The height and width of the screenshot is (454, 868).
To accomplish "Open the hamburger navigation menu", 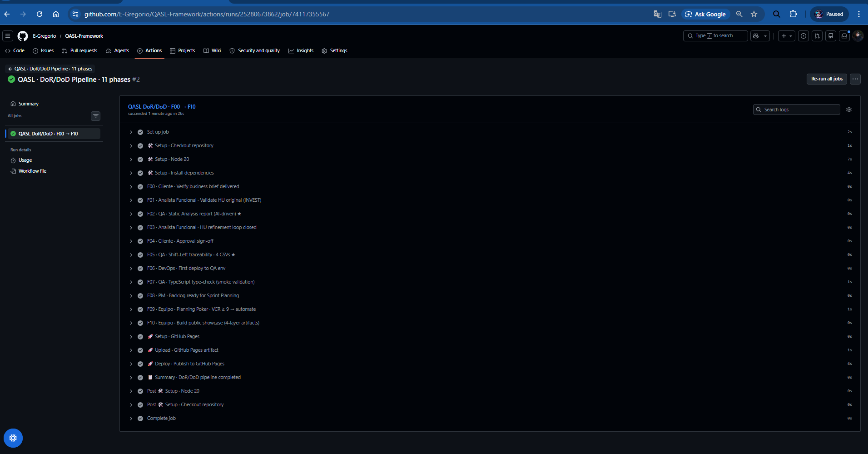I will click(x=8, y=36).
